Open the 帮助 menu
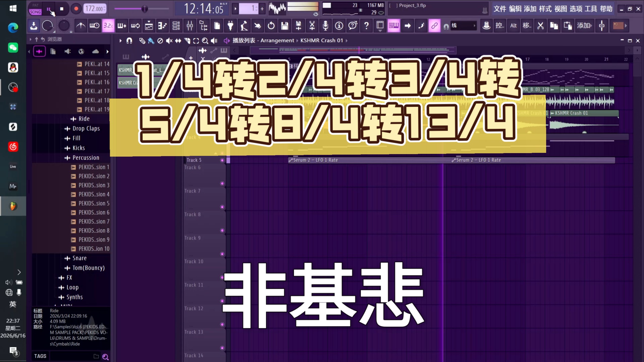Viewport: 644px width, 362px height. click(606, 9)
